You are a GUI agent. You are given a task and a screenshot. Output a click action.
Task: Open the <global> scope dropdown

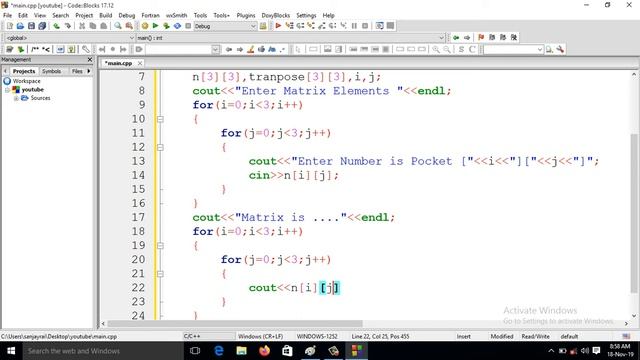pyautogui.click(x=69, y=38)
